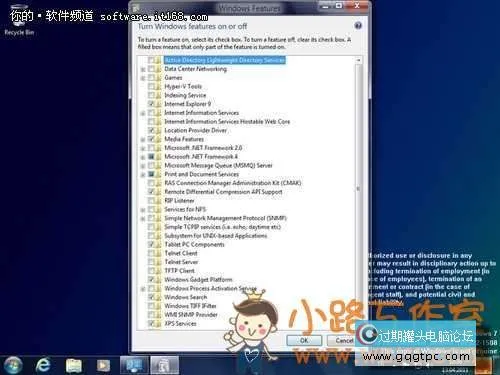Click folder icon beside XPS Services
This screenshot has height=375, width=500.
[158, 323]
